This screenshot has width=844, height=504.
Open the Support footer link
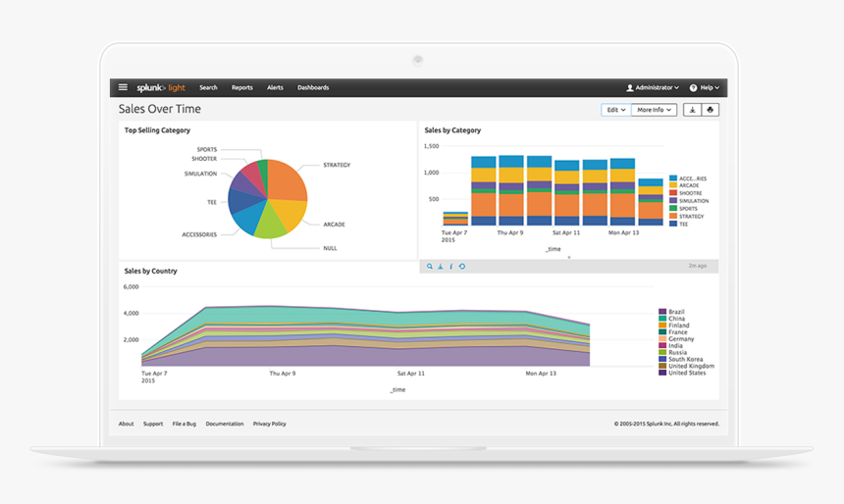click(153, 424)
